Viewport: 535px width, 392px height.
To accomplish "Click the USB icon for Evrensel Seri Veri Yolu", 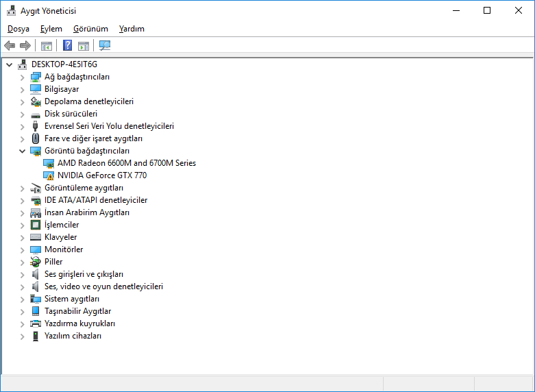I will pyautogui.click(x=35, y=126).
